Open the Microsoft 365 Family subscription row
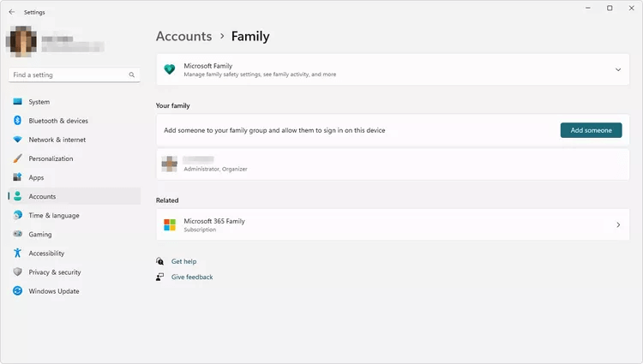Image resolution: width=643 pixels, height=364 pixels. (393, 224)
